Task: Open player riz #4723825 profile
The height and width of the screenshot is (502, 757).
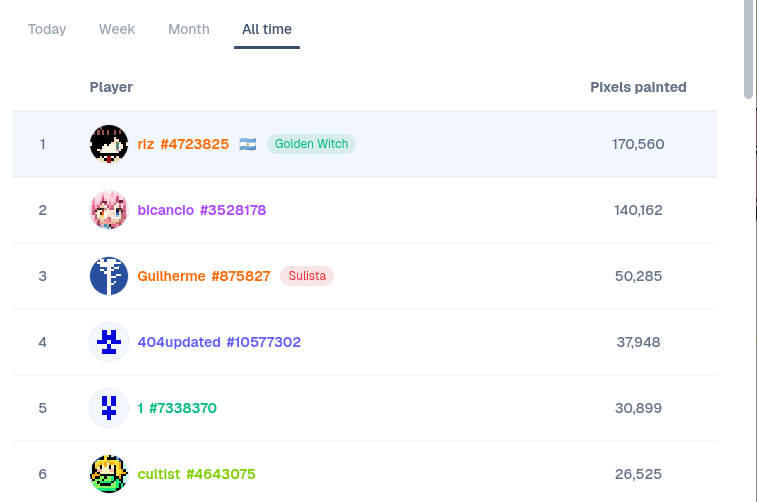Action: click(183, 144)
